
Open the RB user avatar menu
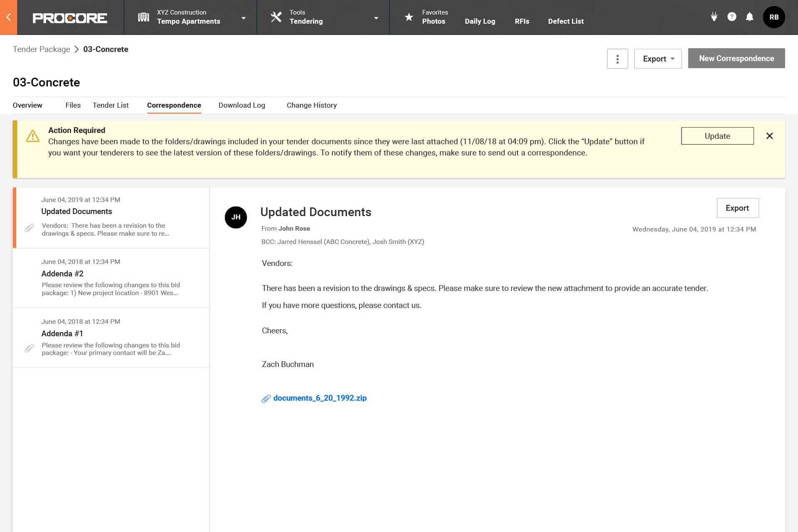[774, 17]
